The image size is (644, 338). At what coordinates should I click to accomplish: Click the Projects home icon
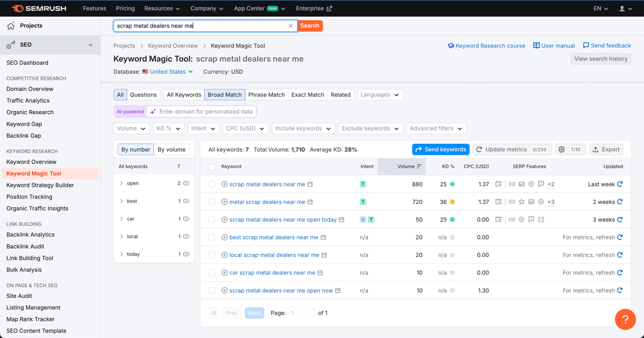click(11, 26)
